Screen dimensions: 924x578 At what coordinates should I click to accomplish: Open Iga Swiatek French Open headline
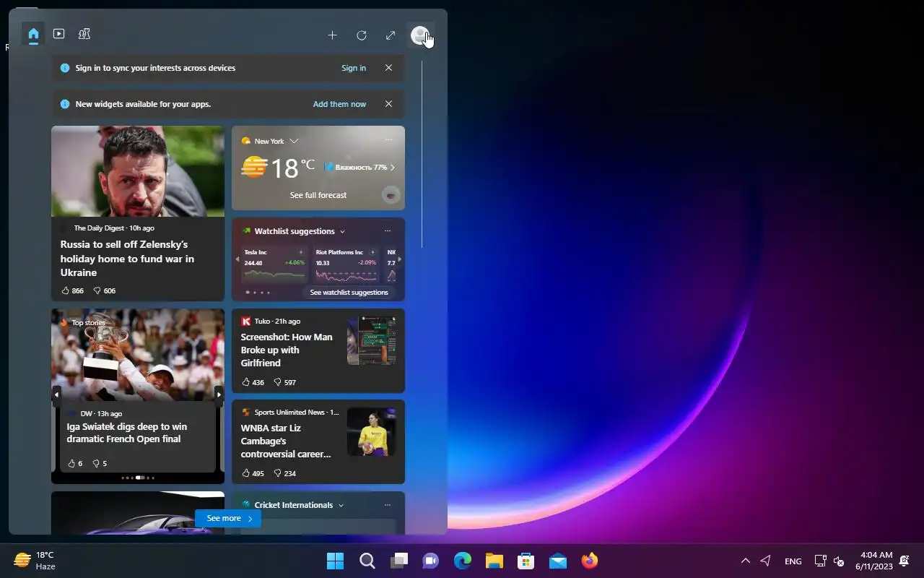(x=127, y=433)
